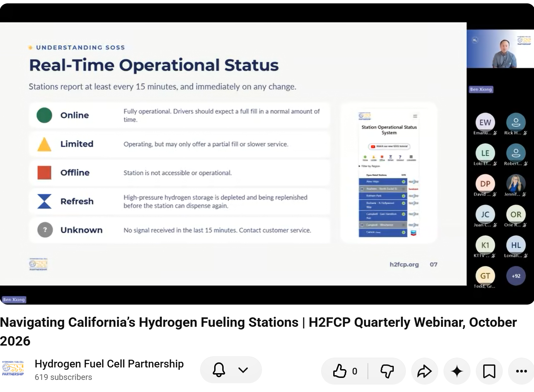Click the GT participant avatar

point(485,276)
